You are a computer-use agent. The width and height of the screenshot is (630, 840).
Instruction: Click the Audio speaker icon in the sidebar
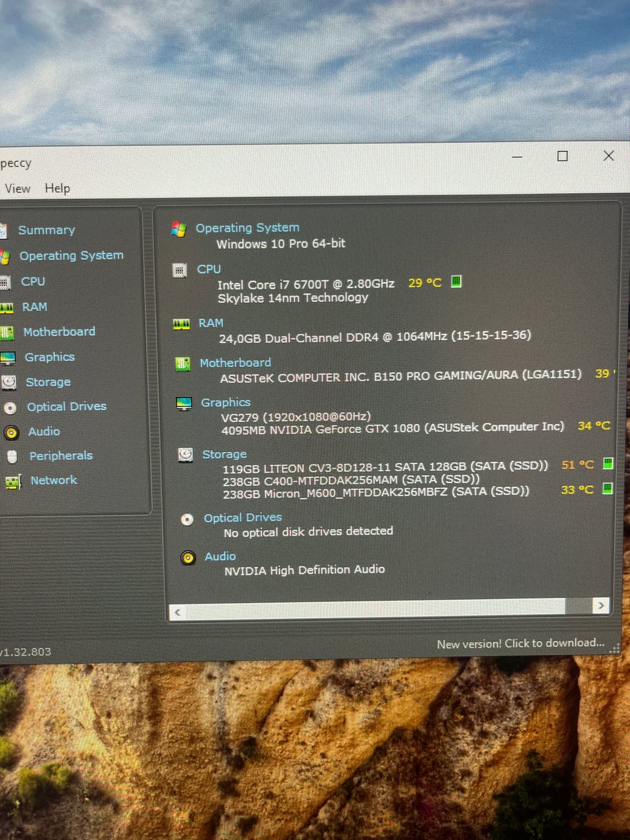11,432
